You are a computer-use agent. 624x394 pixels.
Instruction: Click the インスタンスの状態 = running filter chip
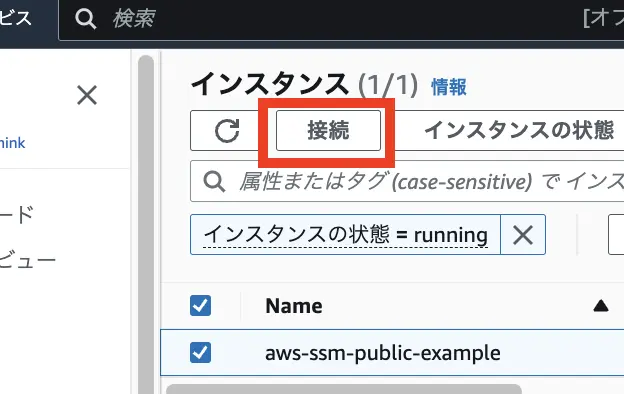pos(345,235)
